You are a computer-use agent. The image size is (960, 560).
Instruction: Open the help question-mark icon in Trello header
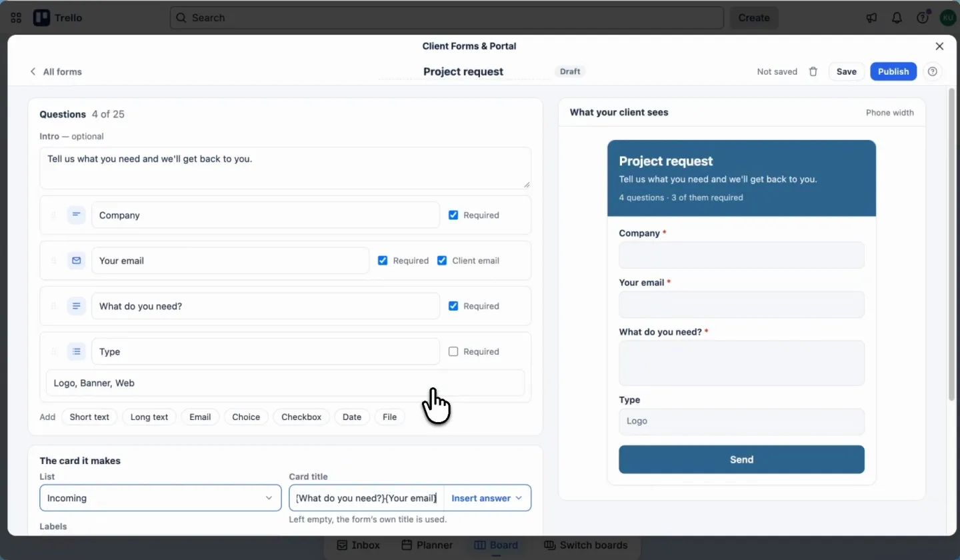point(923,18)
